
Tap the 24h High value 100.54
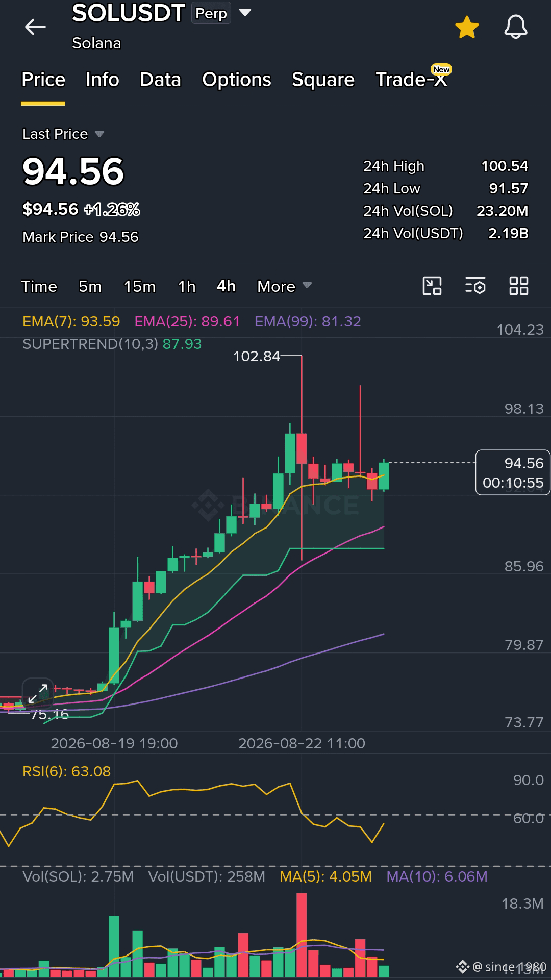[x=505, y=166]
